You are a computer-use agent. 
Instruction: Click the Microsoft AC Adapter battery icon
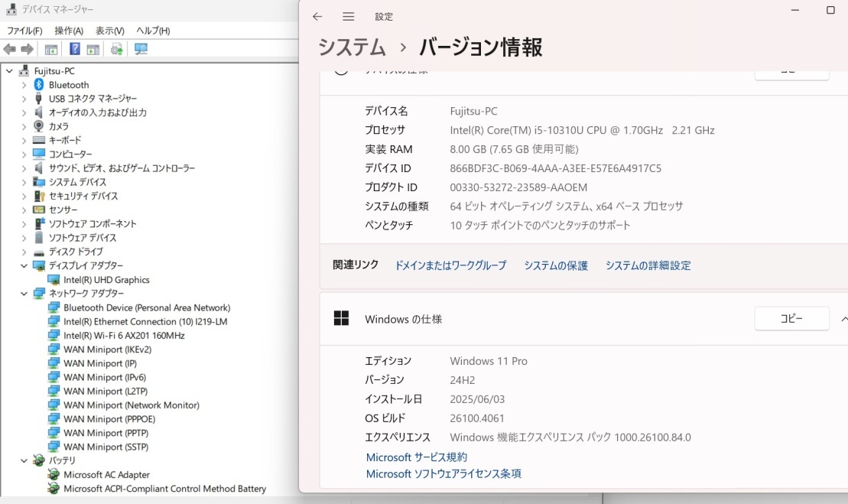pyautogui.click(x=54, y=474)
